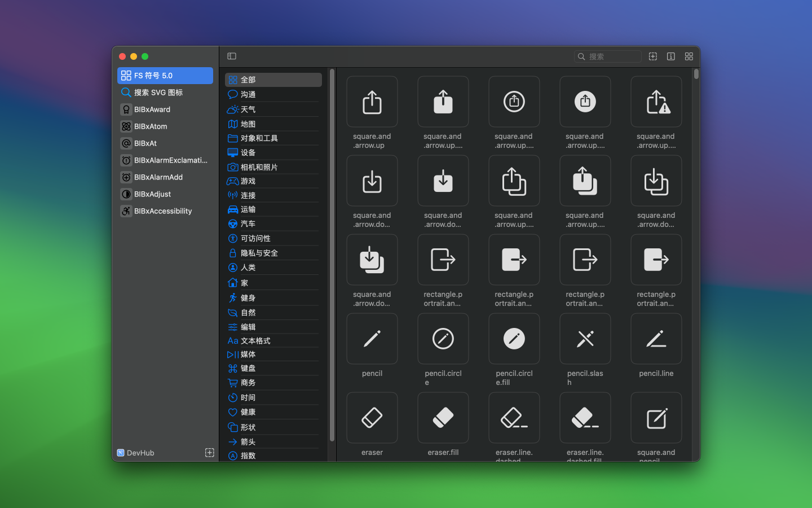Select the filled square share-arrow-up symbol
Screen dimensions: 812x508
pyautogui.click(x=443, y=102)
